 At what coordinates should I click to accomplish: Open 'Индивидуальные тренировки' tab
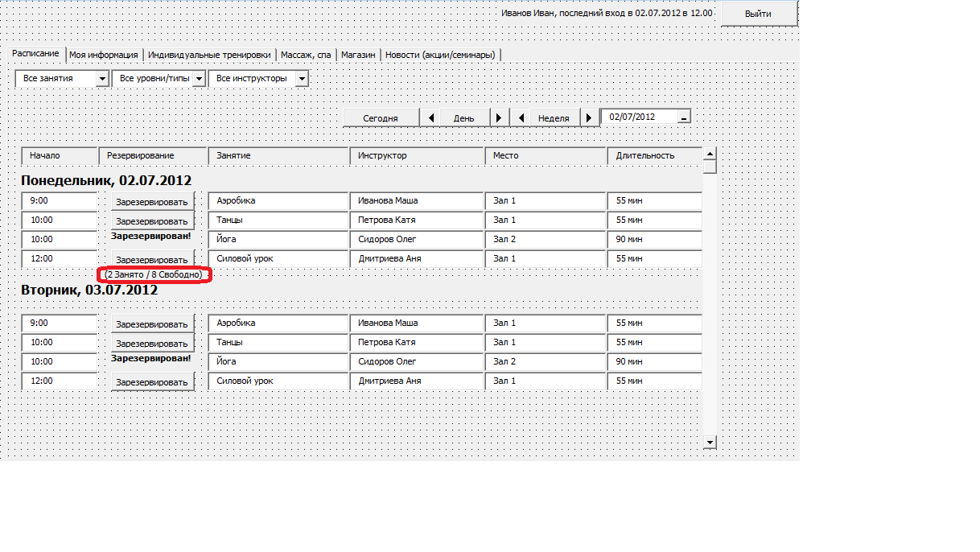point(209,55)
